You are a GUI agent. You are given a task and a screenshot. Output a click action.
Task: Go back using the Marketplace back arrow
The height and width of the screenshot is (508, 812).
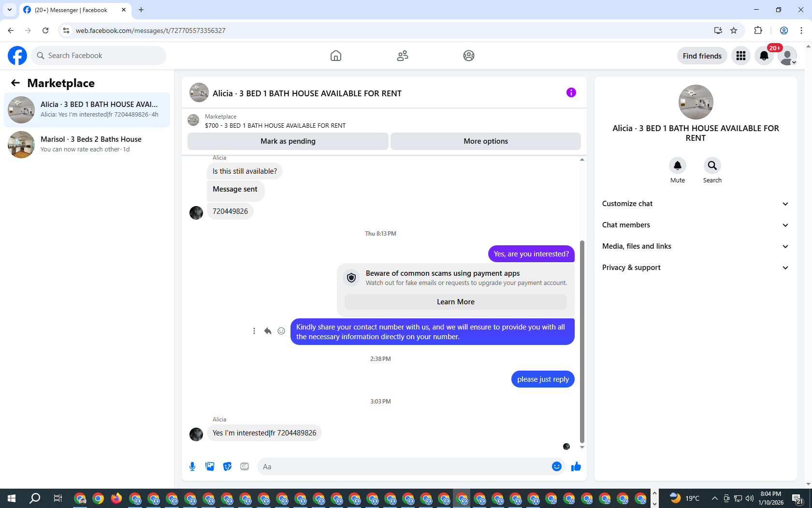click(15, 83)
